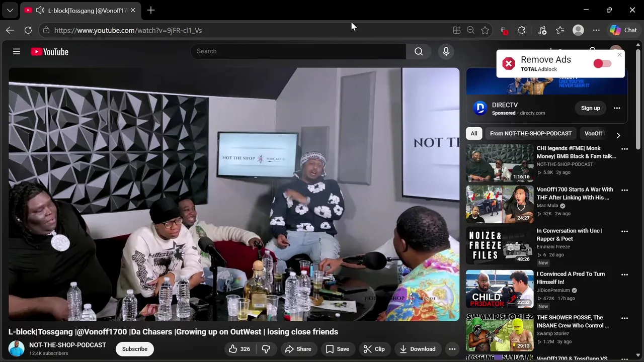
Task: Start voice search with the microphone
Action: [446, 51]
